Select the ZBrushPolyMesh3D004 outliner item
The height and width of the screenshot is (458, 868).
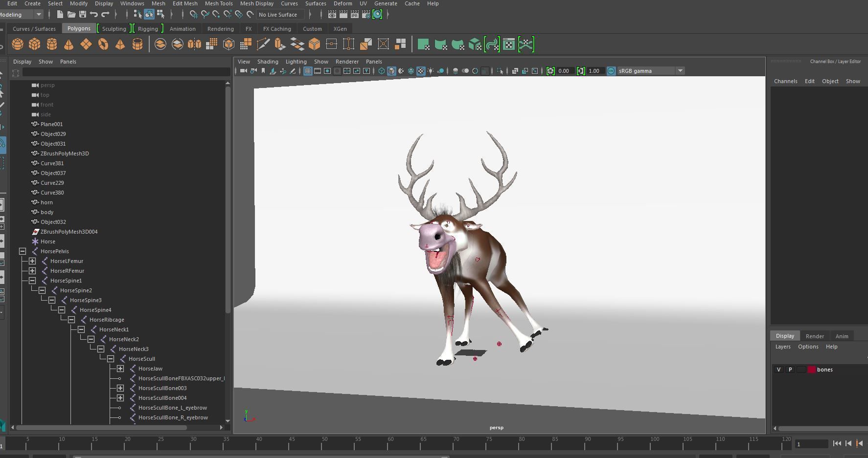pyautogui.click(x=69, y=232)
